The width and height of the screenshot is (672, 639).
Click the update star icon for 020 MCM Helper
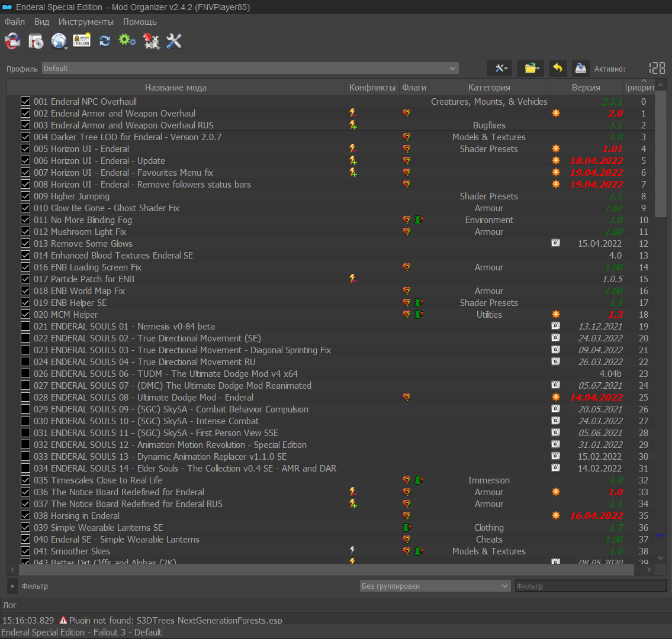coord(556,314)
